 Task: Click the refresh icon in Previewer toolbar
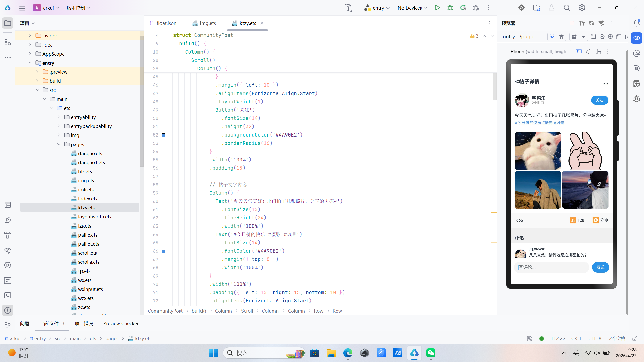(591, 23)
